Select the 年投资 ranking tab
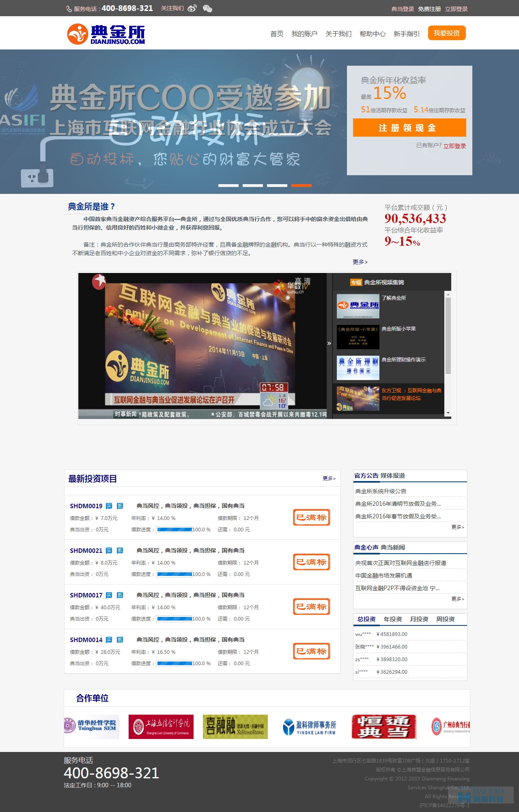This screenshot has height=812, width=519. [x=393, y=619]
